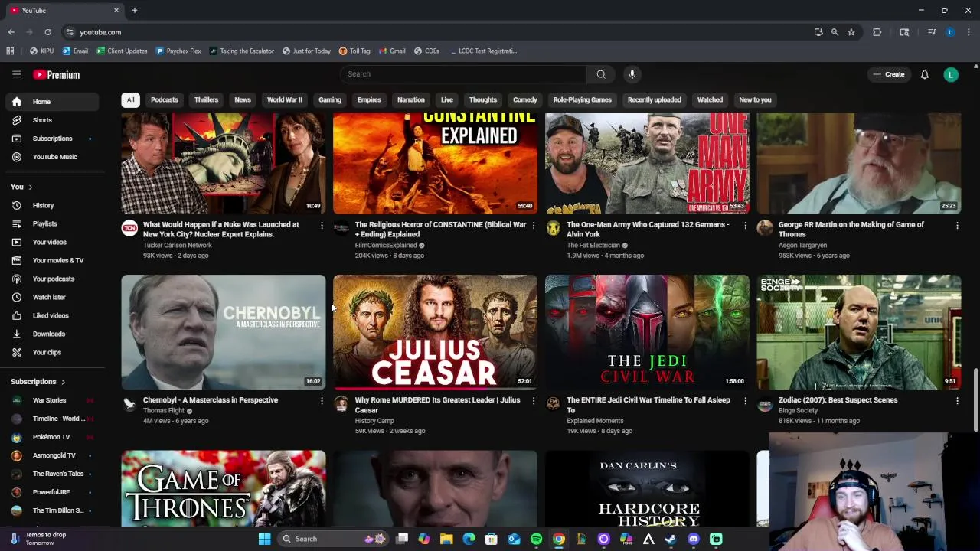Open options menu for Tucker Carlson nuke video
980x551 pixels.
coord(322,225)
